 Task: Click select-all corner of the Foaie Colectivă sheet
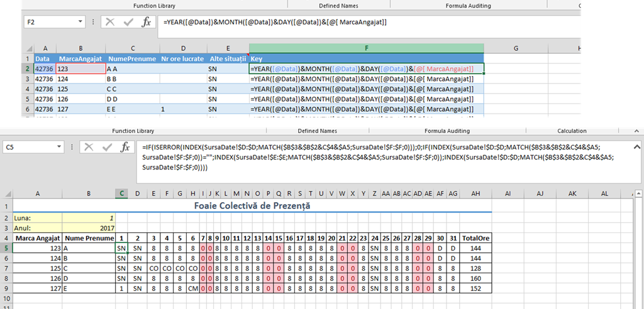6,194
